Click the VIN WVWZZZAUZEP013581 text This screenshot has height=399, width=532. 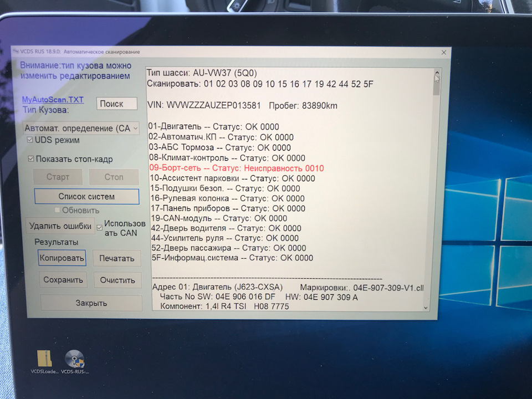coord(204,105)
